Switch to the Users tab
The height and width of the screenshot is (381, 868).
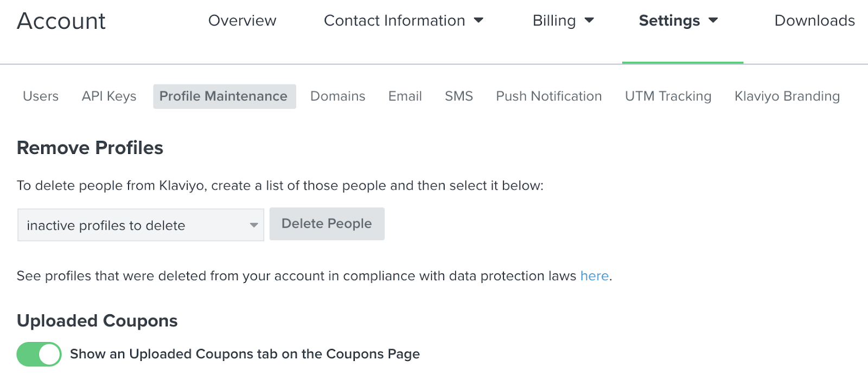point(41,96)
